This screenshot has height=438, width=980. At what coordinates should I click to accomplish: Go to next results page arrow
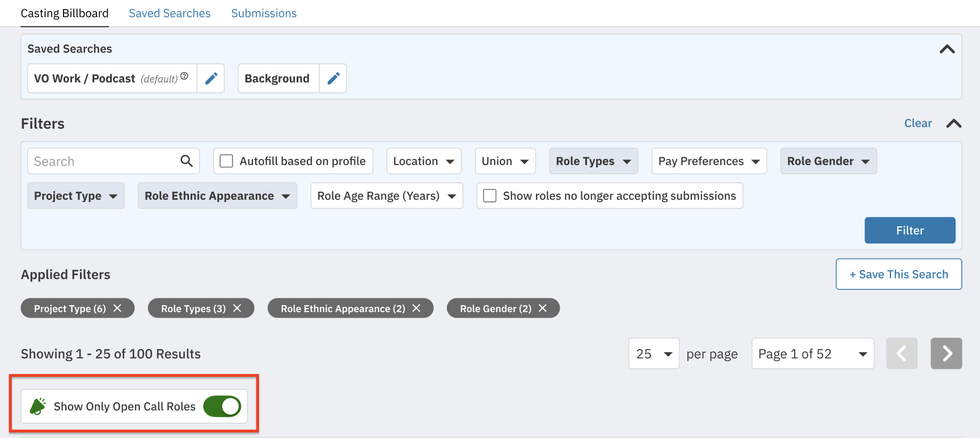[x=946, y=353]
